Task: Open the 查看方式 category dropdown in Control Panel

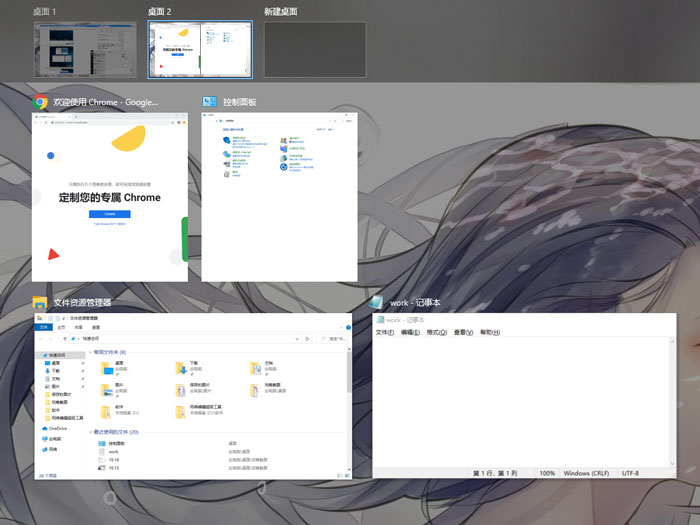Action: pos(331,129)
